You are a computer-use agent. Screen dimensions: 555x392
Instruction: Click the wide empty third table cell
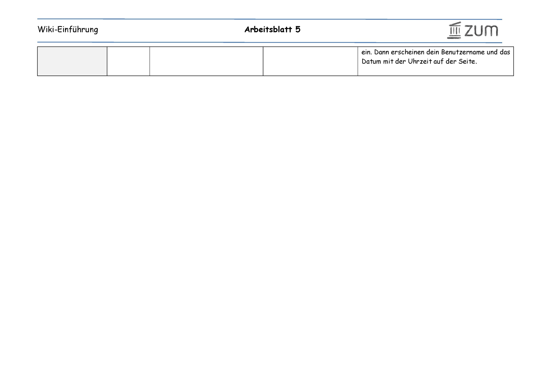coord(206,61)
